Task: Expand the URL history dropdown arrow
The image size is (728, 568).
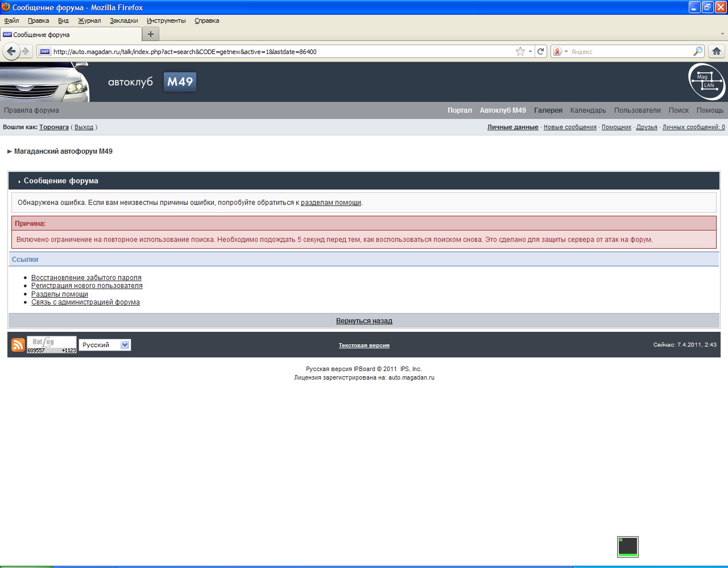Action: tap(530, 51)
